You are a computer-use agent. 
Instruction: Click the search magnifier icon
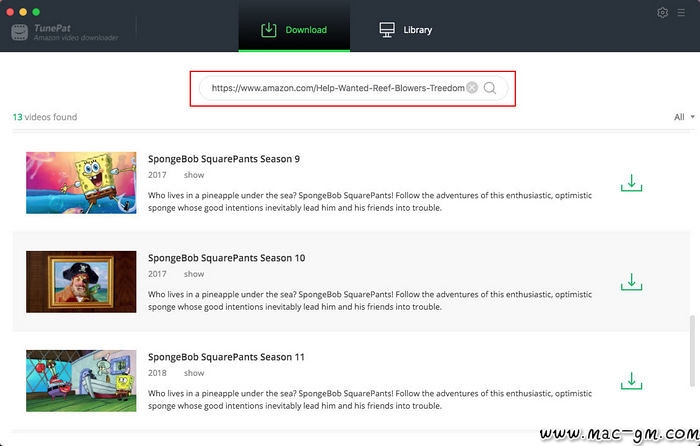pyautogui.click(x=490, y=88)
